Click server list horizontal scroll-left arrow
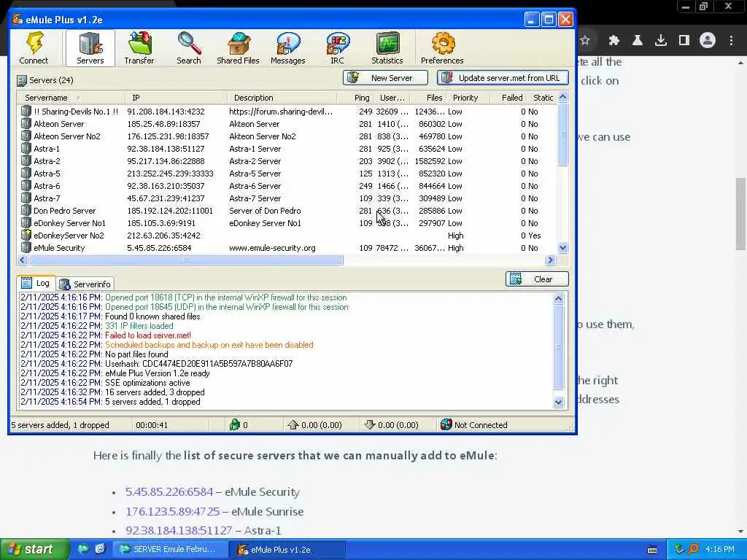The image size is (747, 560). point(22,260)
